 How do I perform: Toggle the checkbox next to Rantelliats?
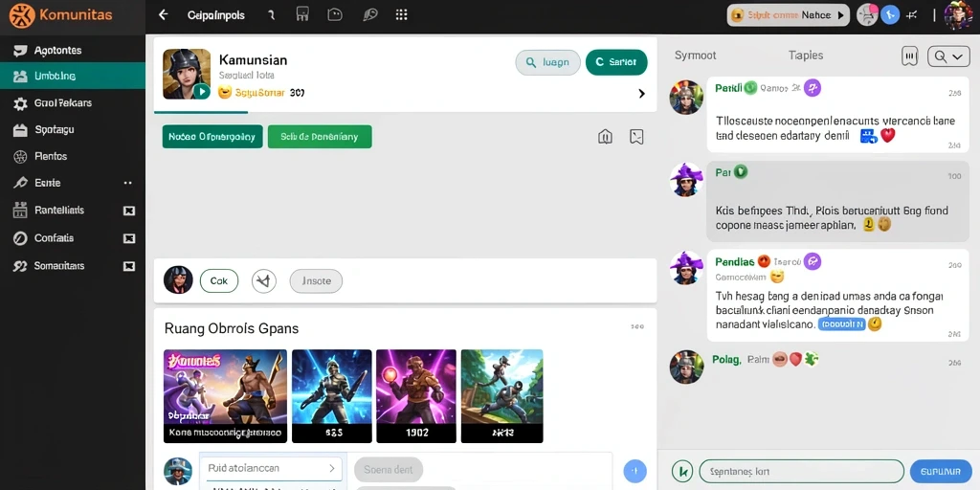coord(129,211)
